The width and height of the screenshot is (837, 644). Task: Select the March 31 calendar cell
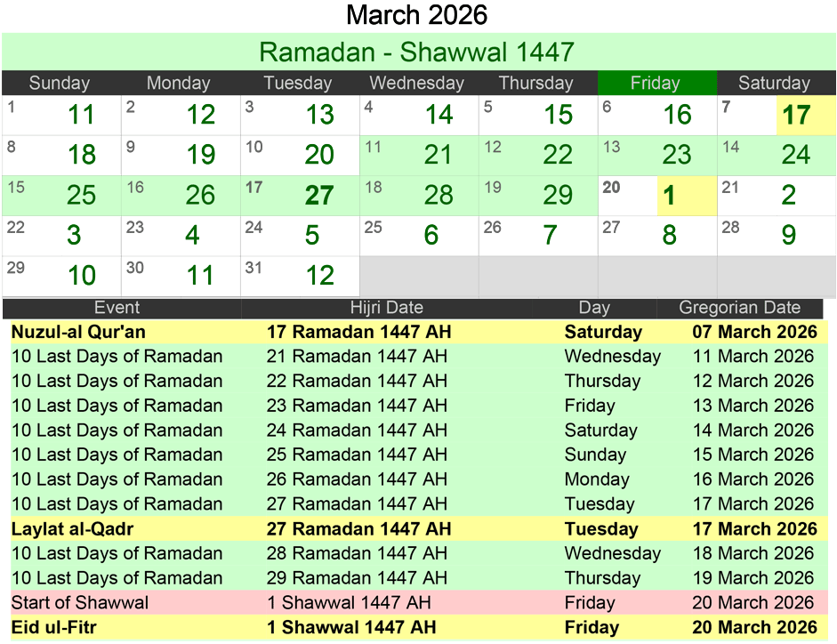[x=299, y=276]
